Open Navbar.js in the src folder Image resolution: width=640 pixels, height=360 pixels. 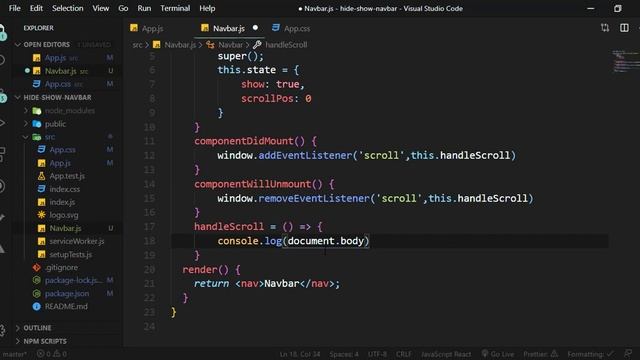click(x=65, y=228)
